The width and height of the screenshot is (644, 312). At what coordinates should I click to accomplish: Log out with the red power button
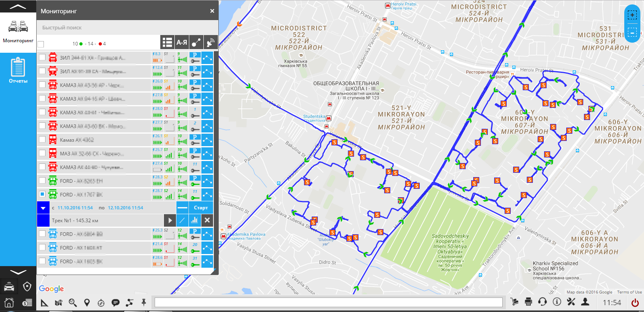click(x=635, y=302)
